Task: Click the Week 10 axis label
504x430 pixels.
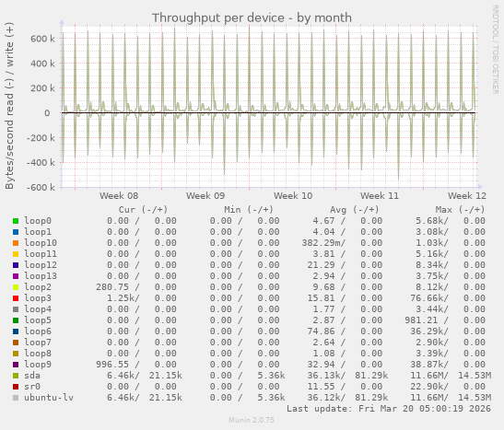Action: pos(293,196)
